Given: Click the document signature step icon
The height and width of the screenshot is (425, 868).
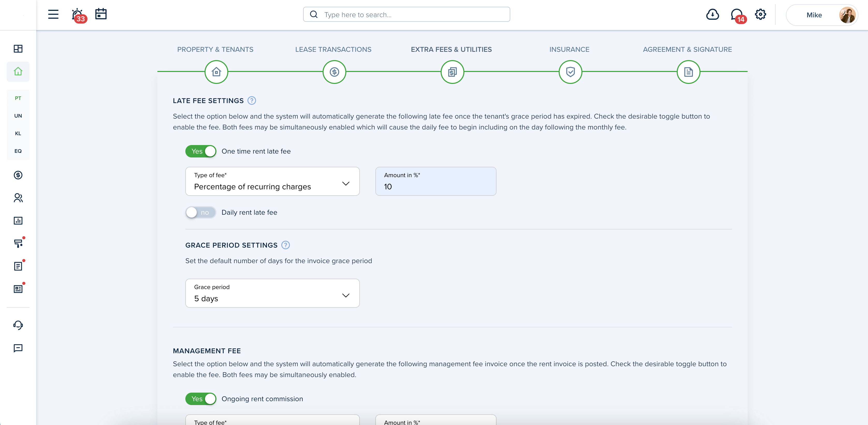Looking at the screenshot, I should pos(688,72).
